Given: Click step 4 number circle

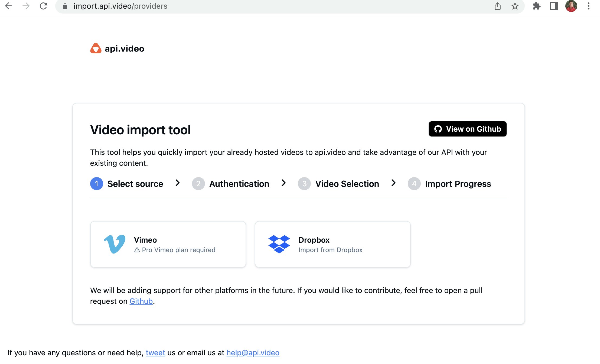Looking at the screenshot, I should (x=414, y=184).
